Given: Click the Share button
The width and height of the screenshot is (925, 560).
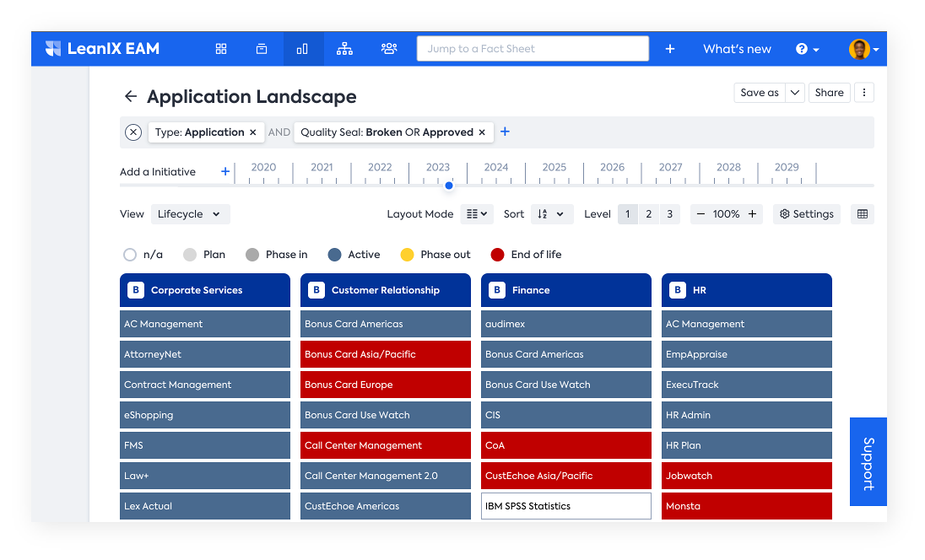Looking at the screenshot, I should point(829,93).
